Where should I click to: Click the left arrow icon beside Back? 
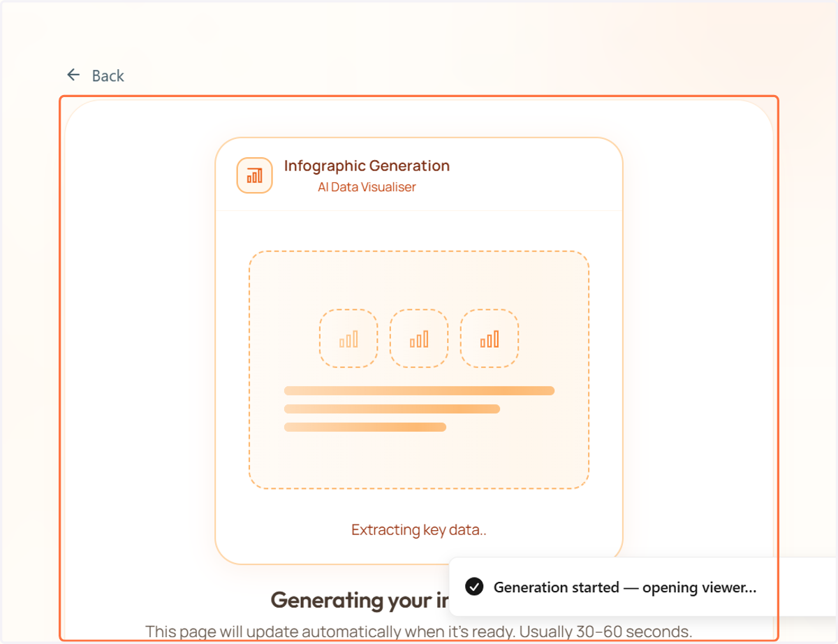73,75
